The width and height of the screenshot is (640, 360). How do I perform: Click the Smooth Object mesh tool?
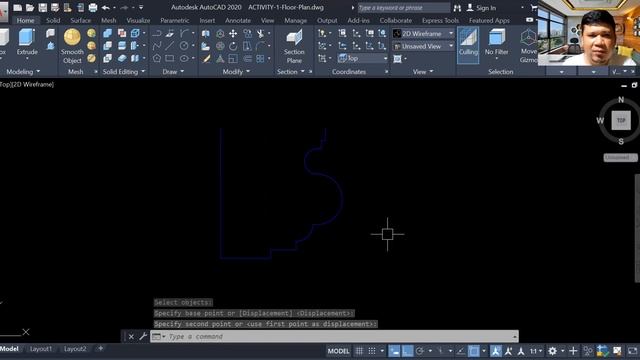[x=72, y=46]
